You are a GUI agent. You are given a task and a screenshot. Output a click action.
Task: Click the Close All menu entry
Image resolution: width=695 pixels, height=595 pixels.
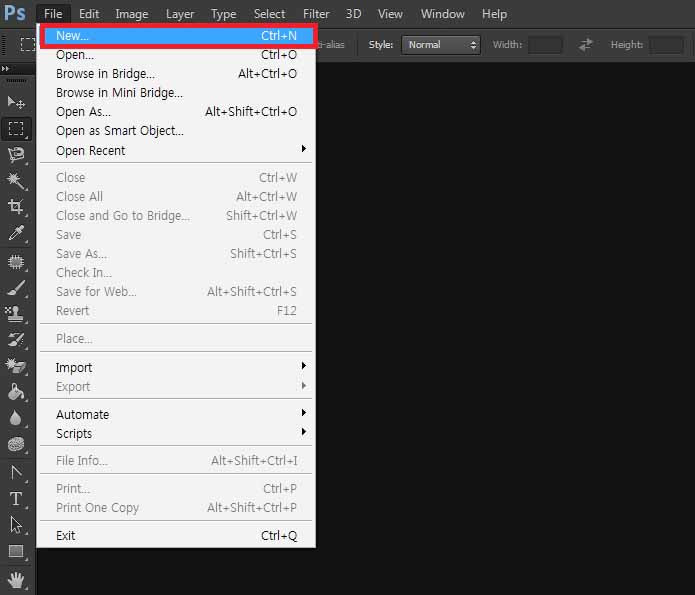[177, 196]
